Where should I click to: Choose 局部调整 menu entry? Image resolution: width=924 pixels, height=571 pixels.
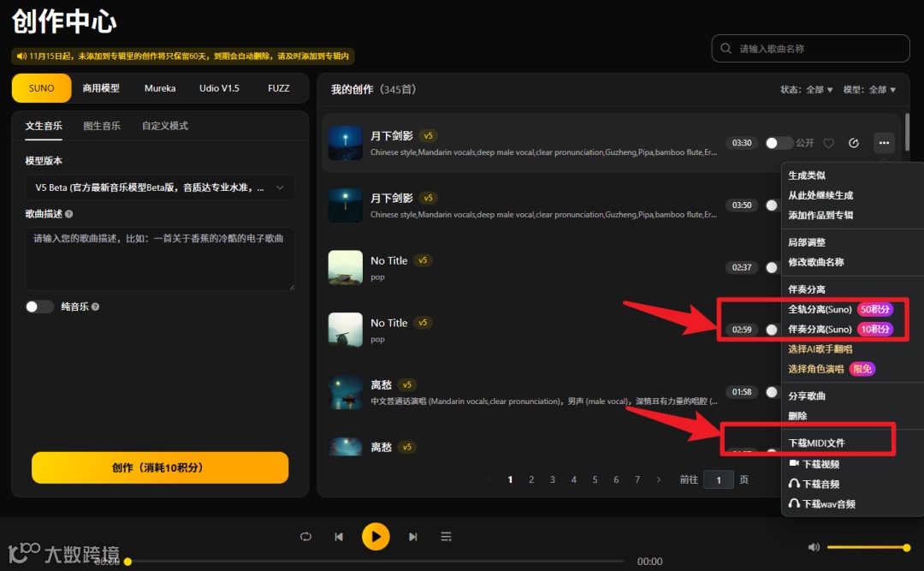pyautogui.click(x=807, y=242)
